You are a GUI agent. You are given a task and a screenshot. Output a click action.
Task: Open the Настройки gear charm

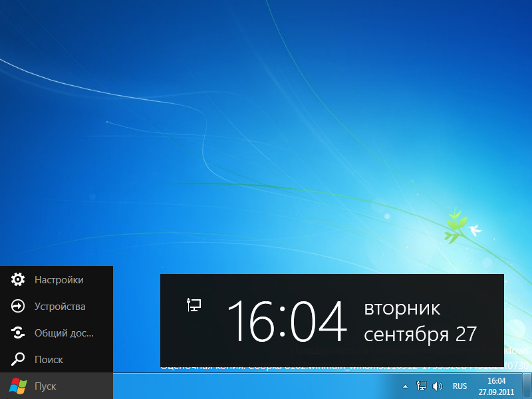[x=57, y=279]
